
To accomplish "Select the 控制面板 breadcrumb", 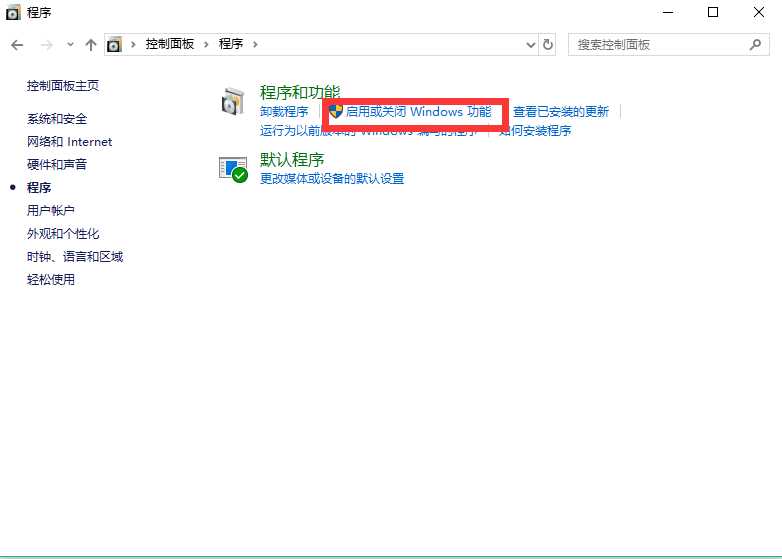I will point(170,44).
